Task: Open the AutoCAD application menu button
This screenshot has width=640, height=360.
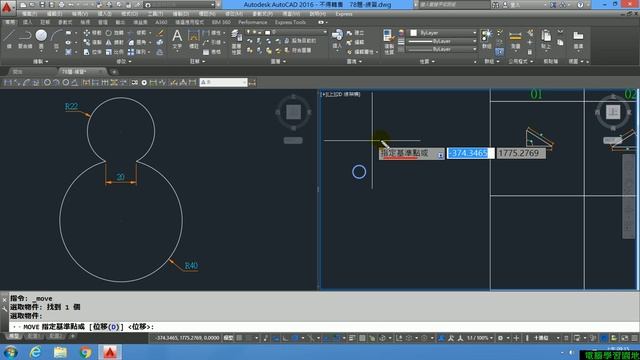Action: 7,7
